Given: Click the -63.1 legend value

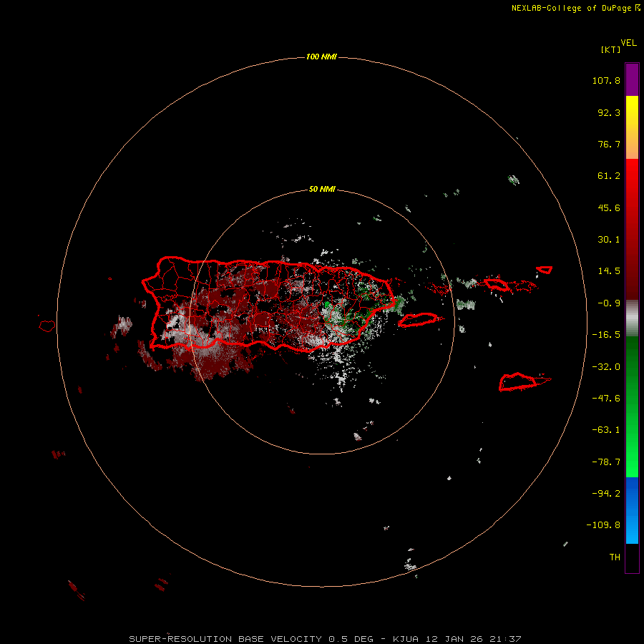Looking at the screenshot, I should 606,430.
